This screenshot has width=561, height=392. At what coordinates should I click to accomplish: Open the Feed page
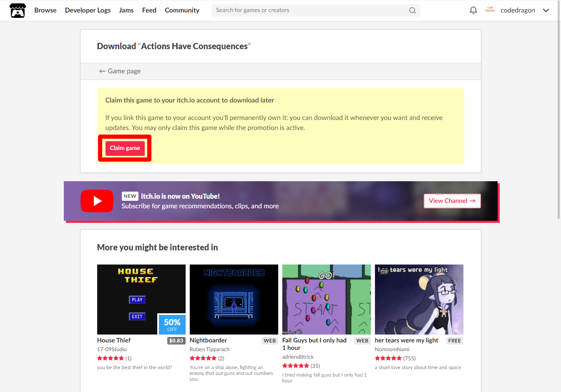point(149,10)
